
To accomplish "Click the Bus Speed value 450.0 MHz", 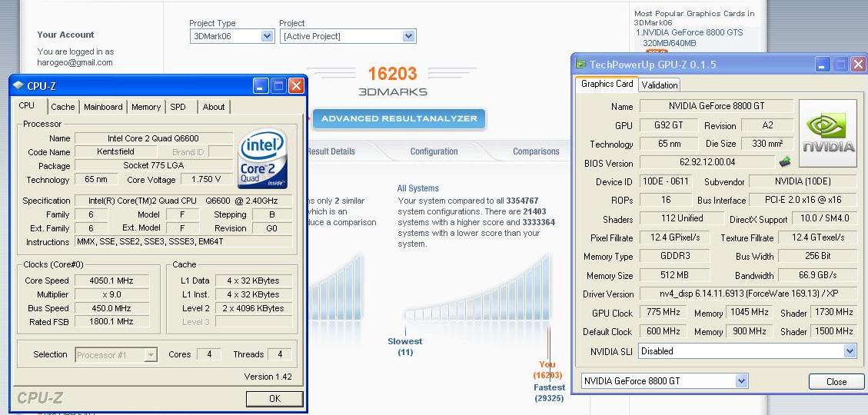I will [x=111, y=308].
